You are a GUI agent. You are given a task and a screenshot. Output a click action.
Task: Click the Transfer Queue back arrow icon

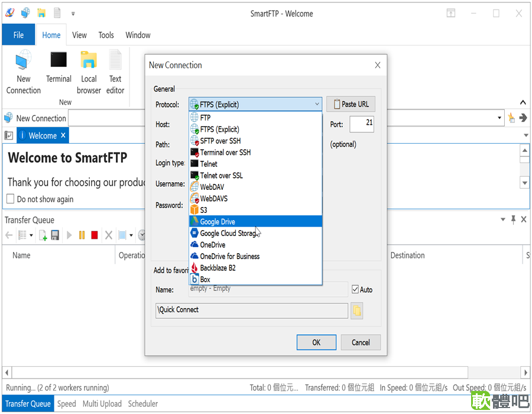tap(9, 235)
